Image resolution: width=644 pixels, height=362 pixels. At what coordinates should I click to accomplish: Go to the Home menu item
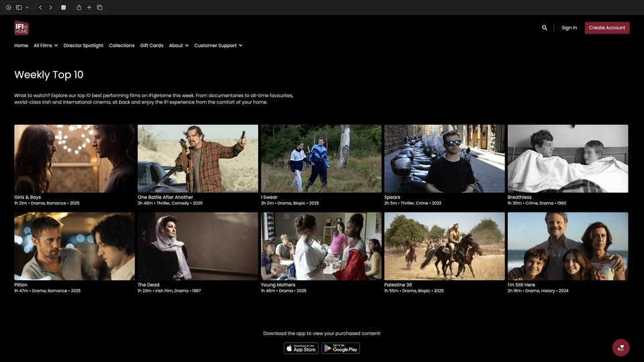(21, 46)
